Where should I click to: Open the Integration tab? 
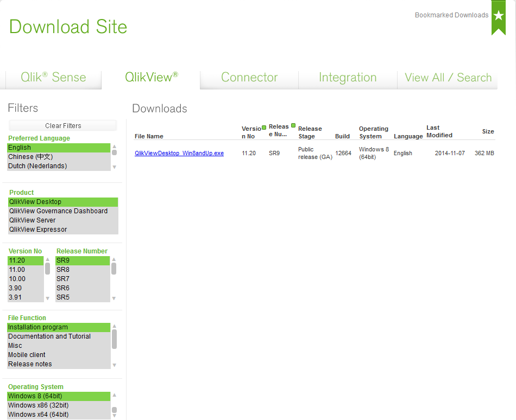click(x=348, y=78)
